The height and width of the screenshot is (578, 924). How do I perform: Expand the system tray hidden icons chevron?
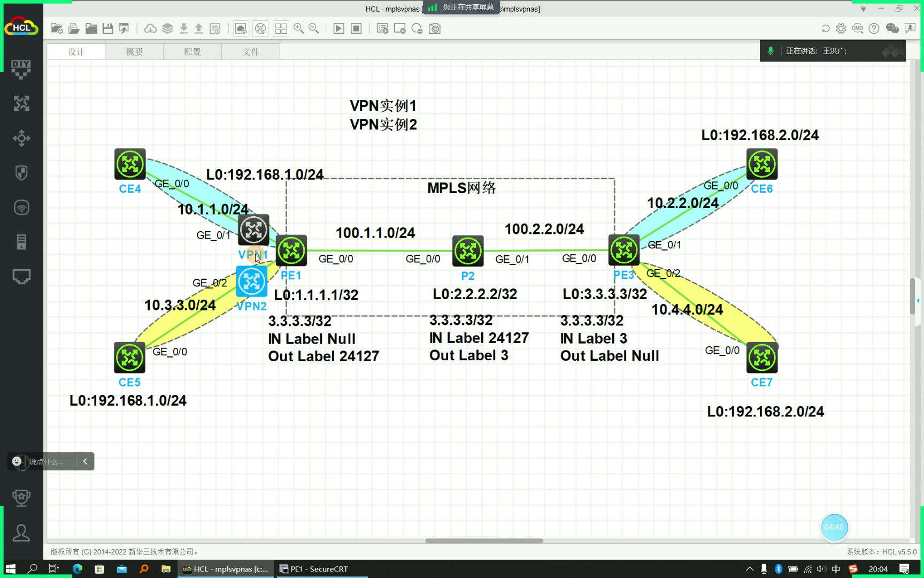click(750, 569)
